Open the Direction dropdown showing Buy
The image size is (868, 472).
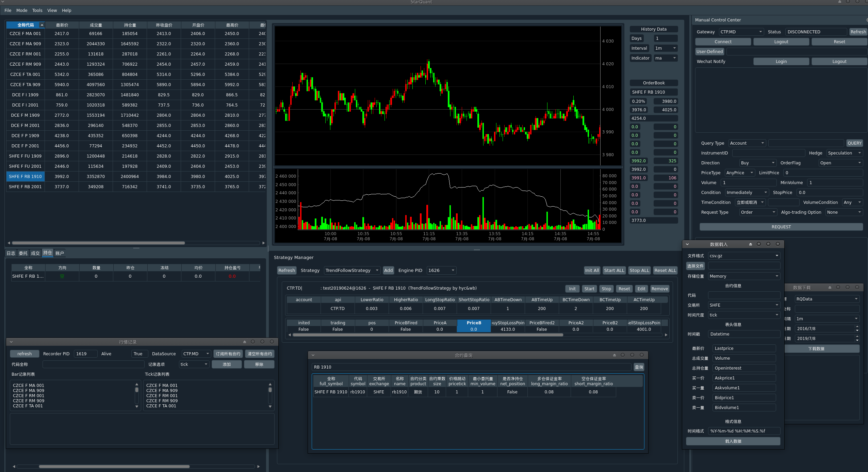pyautogui.click(x=757, y=163)
